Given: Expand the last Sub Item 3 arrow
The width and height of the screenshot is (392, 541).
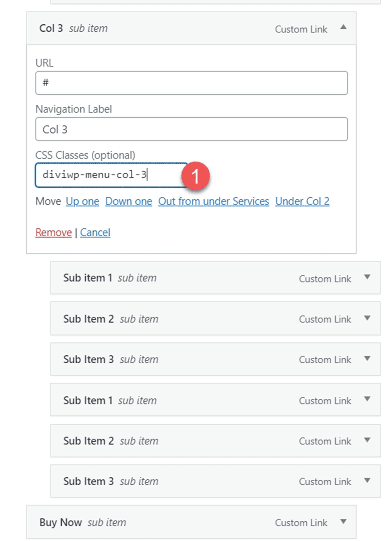Looking at the screenshot, I should tap(367, 480).
